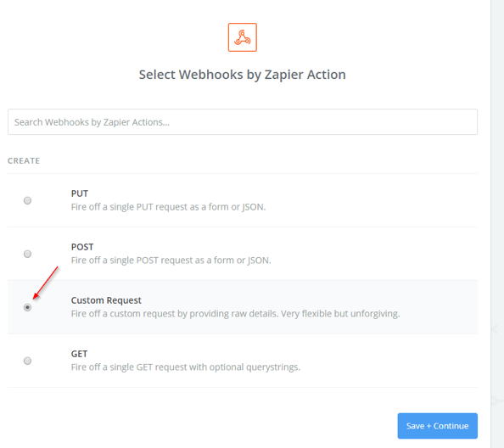Click the orange Webhooks logo icon

point(243,37)
